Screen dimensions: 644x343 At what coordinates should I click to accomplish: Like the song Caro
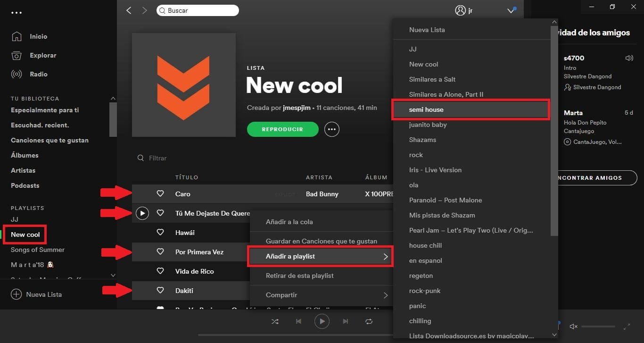pos(160,194)
